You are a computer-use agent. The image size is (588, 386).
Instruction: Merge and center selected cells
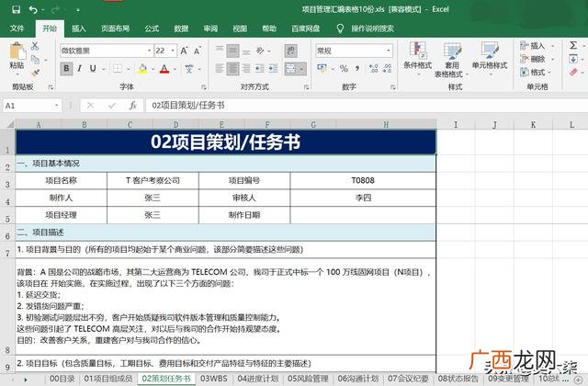(x=291, y=69)
